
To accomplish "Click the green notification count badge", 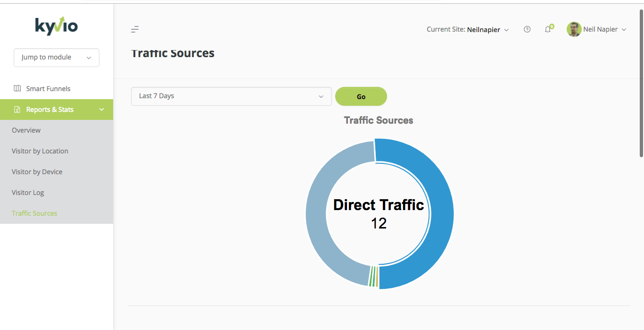I will point(552,26).
